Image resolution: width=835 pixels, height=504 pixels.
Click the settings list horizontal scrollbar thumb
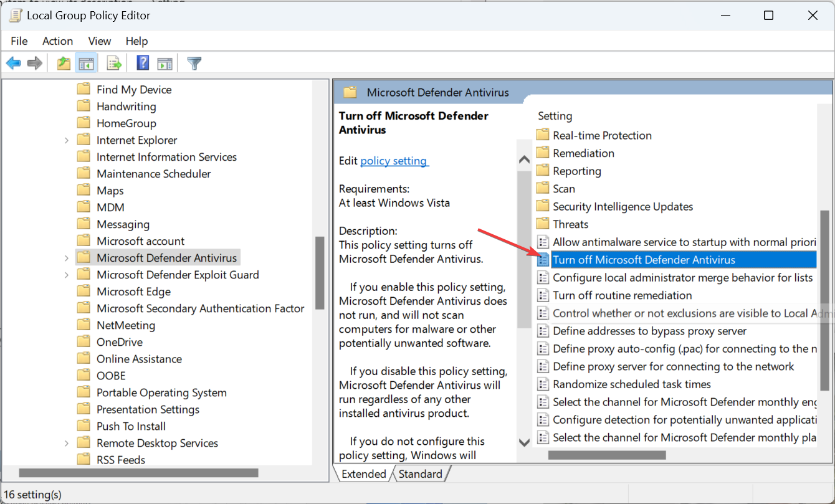[607, 455]
